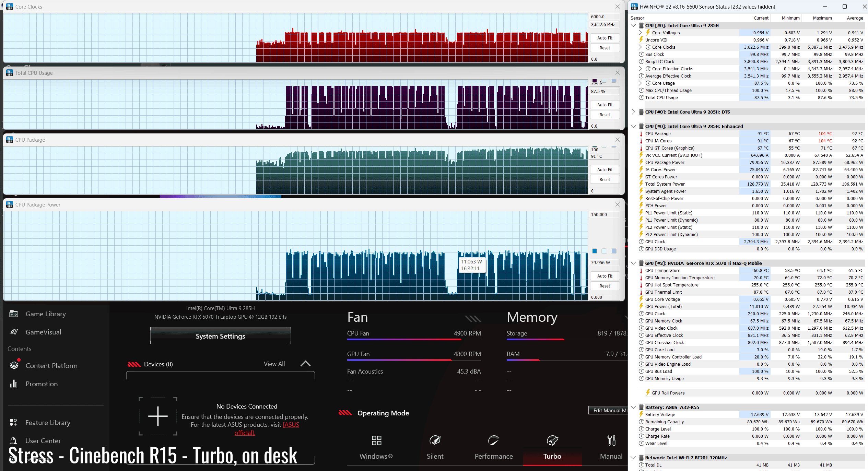
Task: Expand Core Clocks sensor row
Action: 640,47
